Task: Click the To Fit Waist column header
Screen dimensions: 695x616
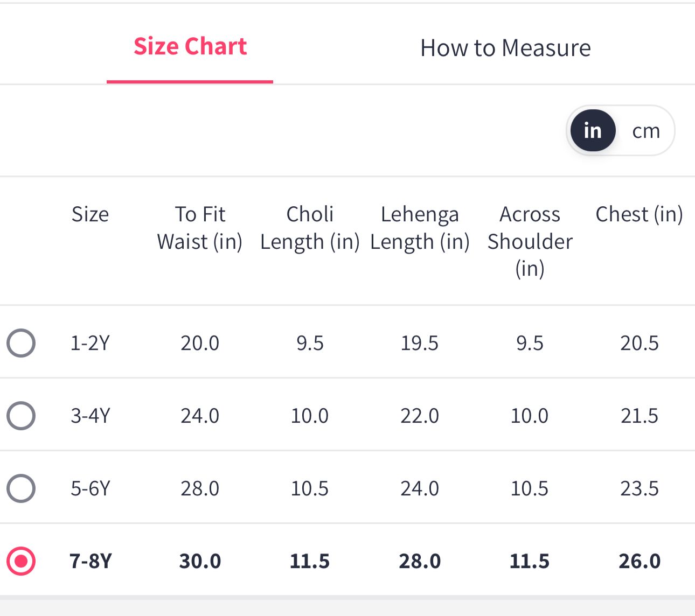Action: 200,228
